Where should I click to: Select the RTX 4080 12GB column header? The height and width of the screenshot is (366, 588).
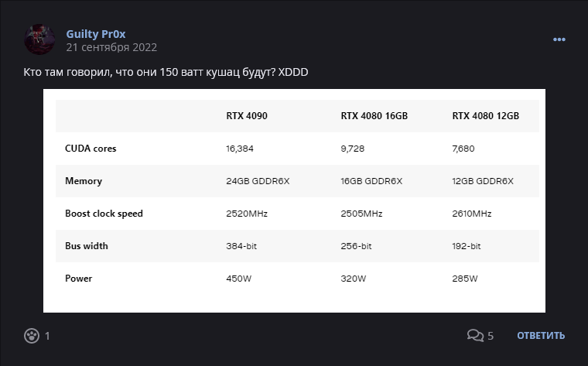point(485,116)
